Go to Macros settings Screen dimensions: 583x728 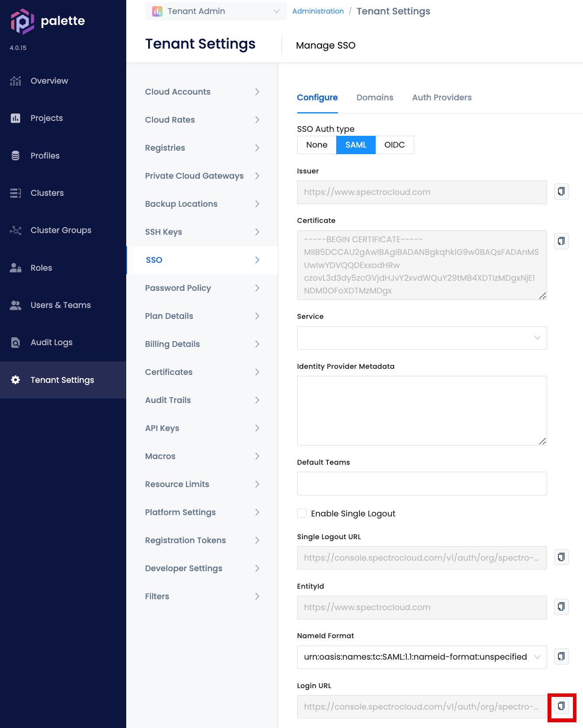click(203, 456)
